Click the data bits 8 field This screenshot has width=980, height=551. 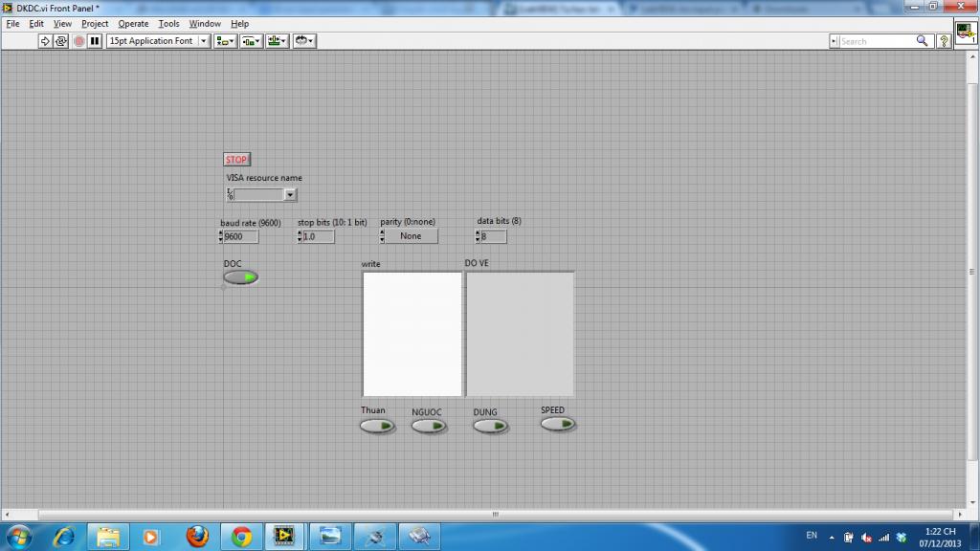[x=493, y=237]
